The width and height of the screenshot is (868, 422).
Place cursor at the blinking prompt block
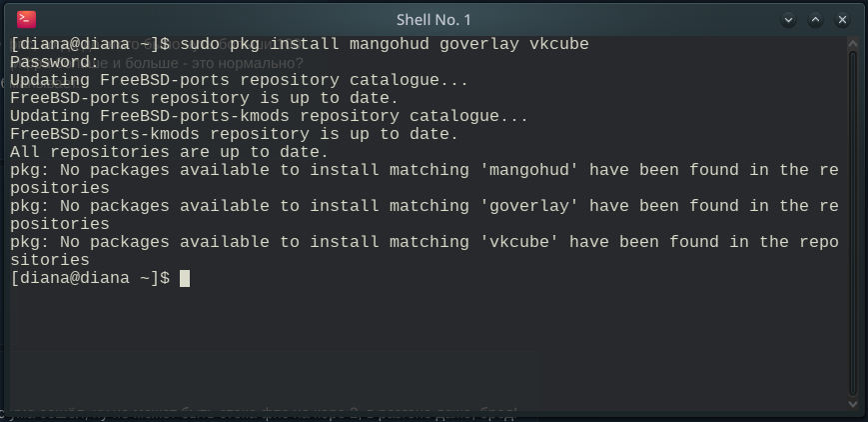(x=185, y=278)
